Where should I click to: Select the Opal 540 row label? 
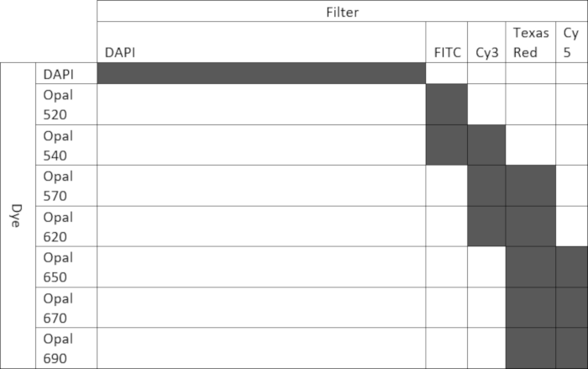point(66,145)
